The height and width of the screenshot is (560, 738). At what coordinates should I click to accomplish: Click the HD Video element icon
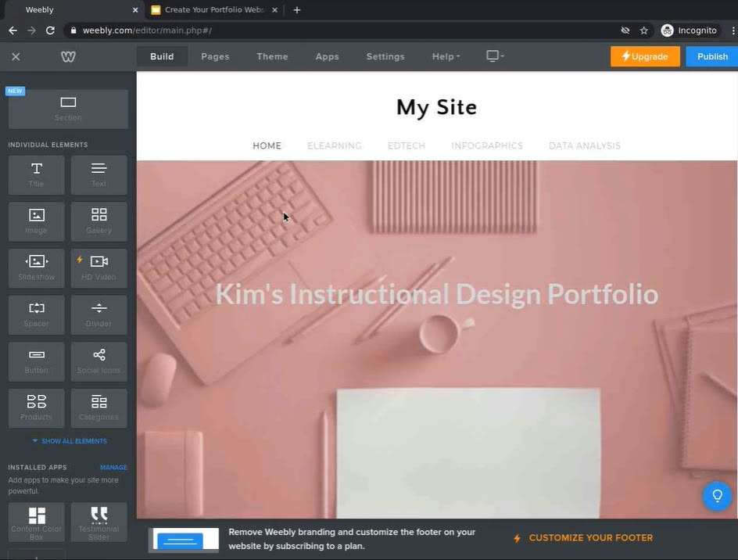(99, 267)
